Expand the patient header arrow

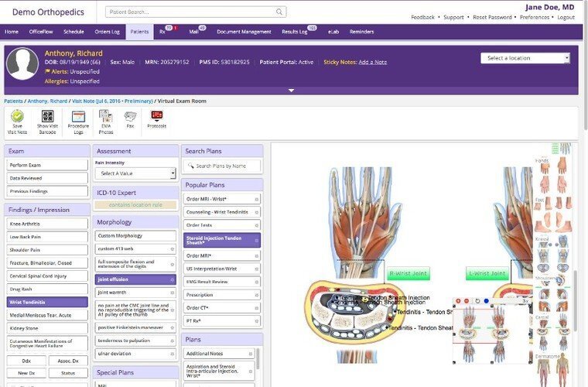[292, 91]
